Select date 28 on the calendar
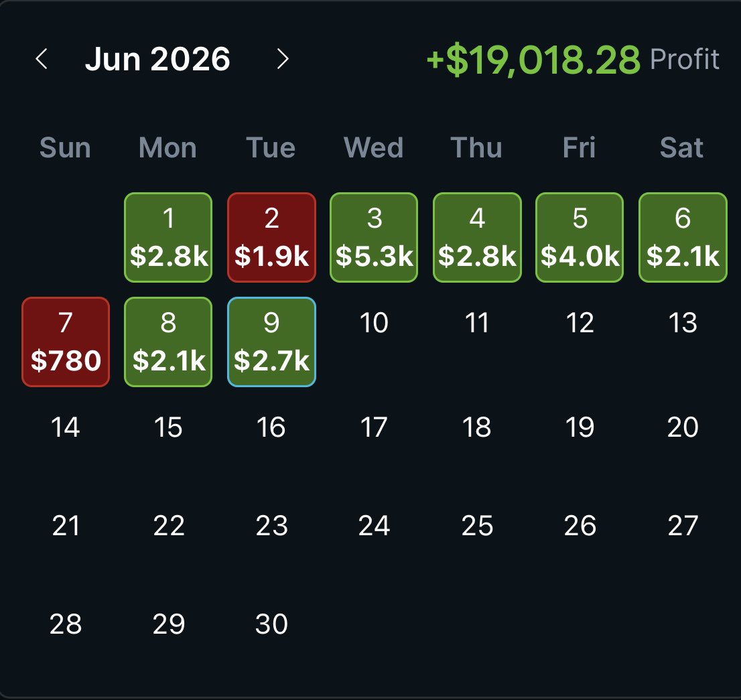 (x=66, y=624)
